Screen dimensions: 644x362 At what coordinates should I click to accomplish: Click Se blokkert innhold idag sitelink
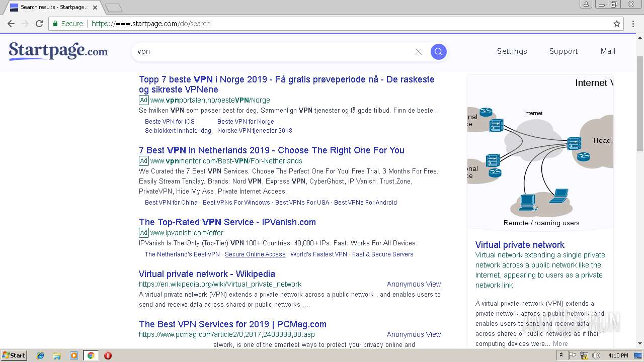[178, 130]
